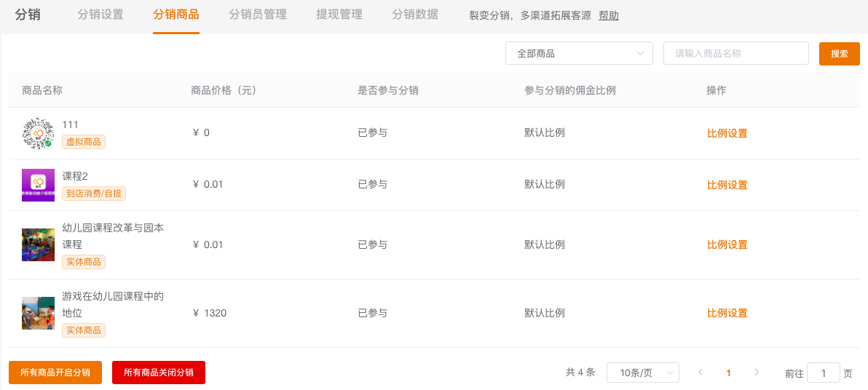The image size is (868, 390).
Task: Expand the 全部商品 filter dropdown
Action: [x=579, y=53]
